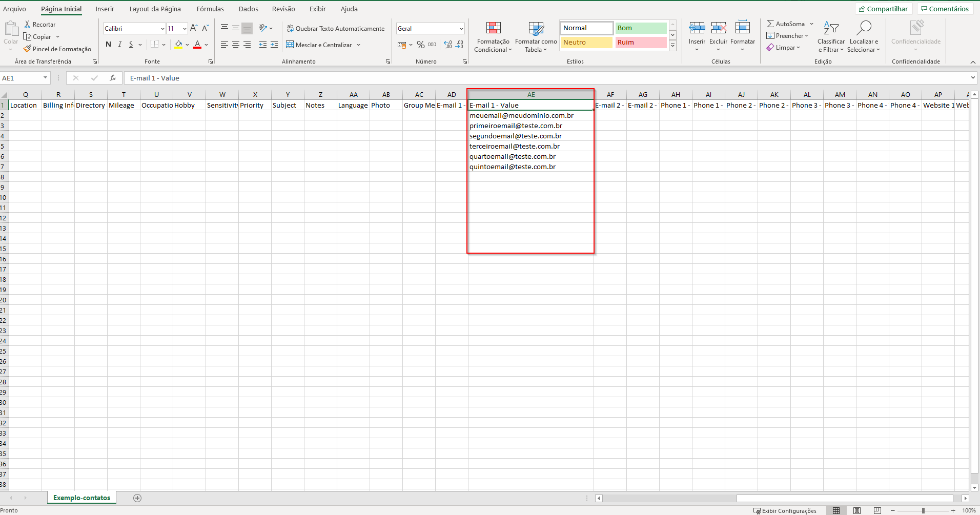Open the Arquivo menu
The image size is (980, 515).
point(14,9)
